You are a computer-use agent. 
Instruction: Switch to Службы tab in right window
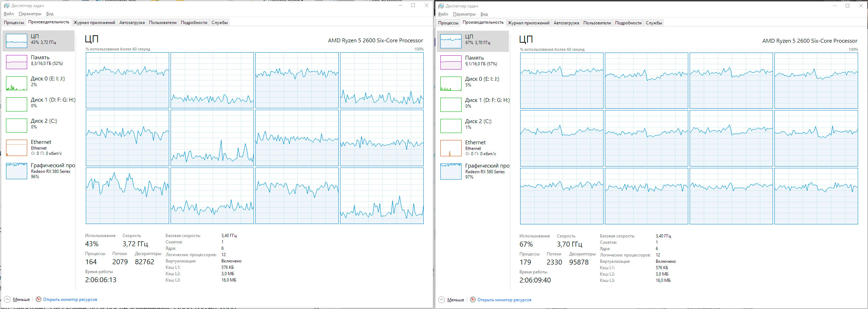654,23
